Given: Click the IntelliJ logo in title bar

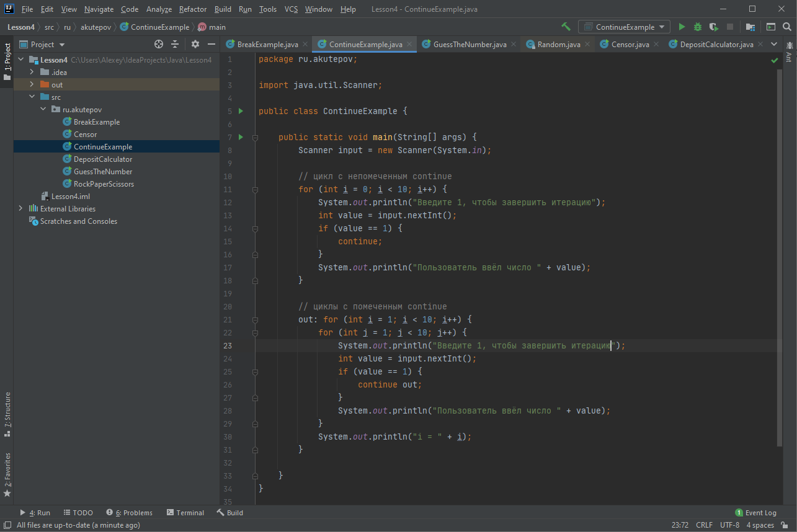Looking at the screenshot, I should coord(9,9).
